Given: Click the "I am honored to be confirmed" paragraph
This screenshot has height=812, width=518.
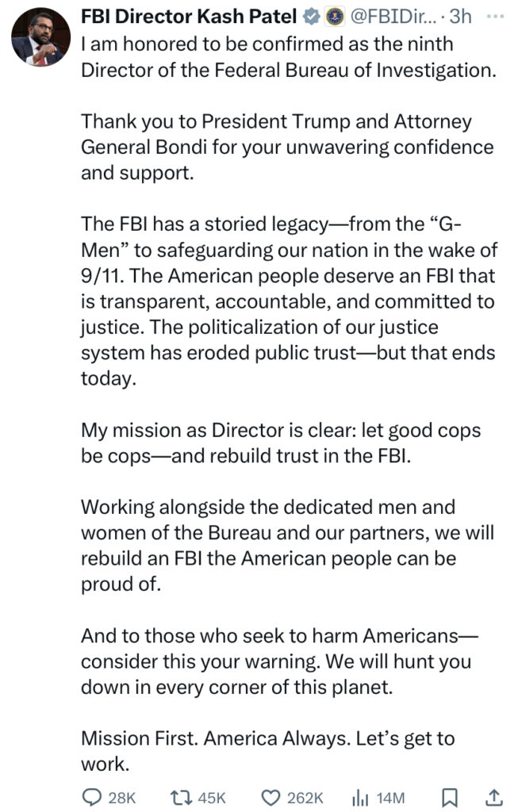Looking at the screenshot, I should pos(289,57).
